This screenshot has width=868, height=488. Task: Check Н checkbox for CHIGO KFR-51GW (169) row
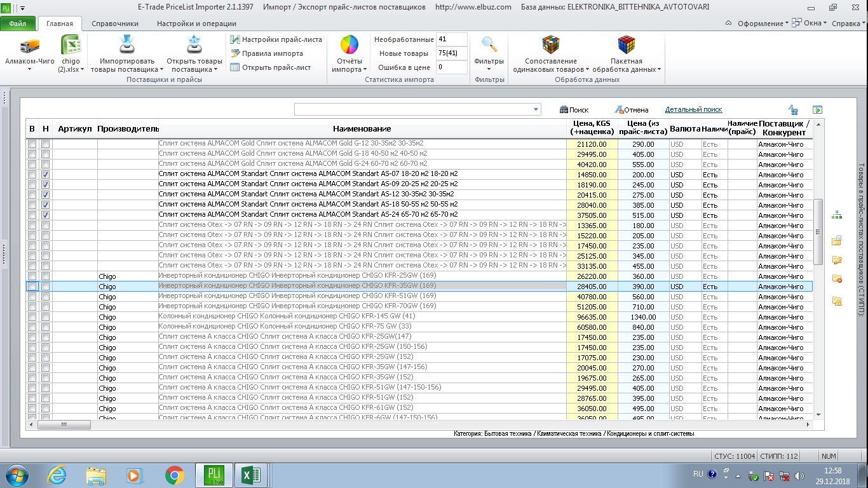point(45,296)
